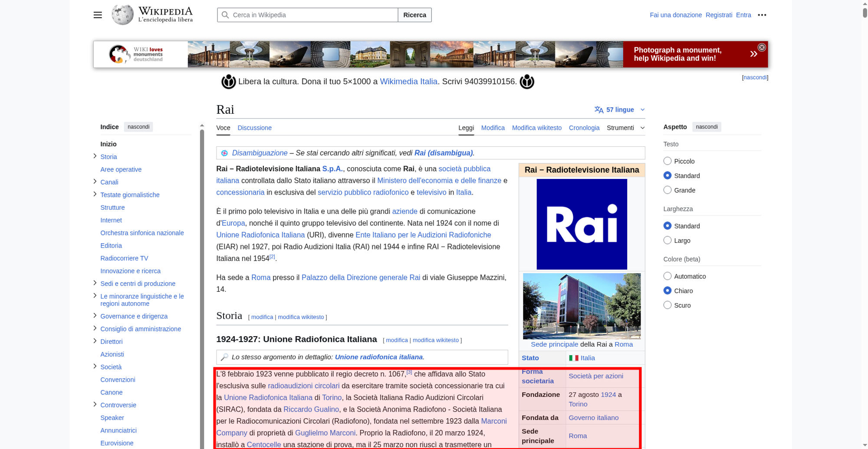Viewport: 868px width, 449px height.
Task: Open the Wikimedia Italia link
Action: point(408,82)
